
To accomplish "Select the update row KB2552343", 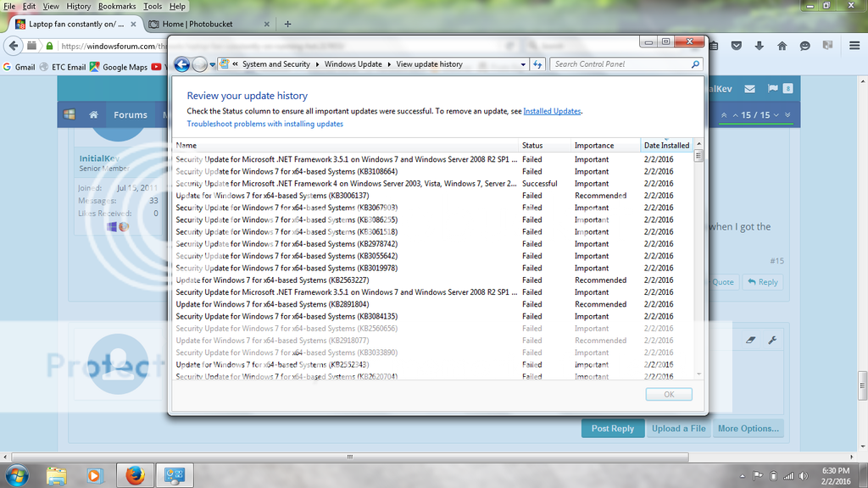I will [433, 364].
